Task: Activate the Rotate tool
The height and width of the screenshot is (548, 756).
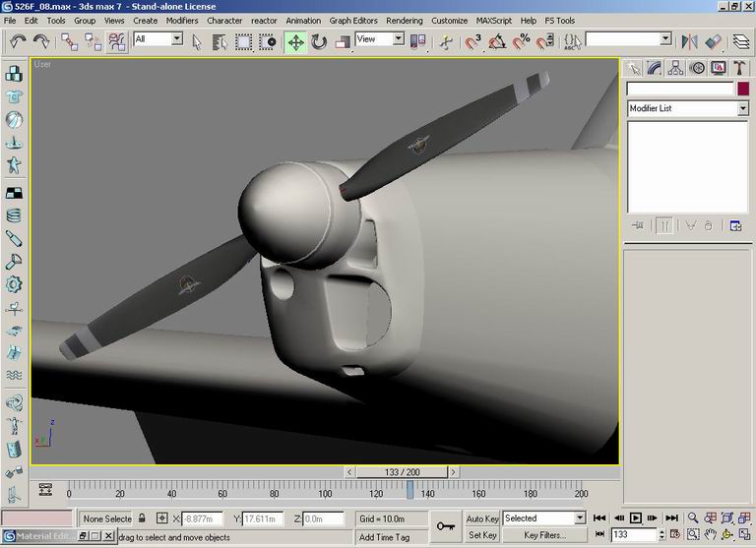Action: click(319, 41)
